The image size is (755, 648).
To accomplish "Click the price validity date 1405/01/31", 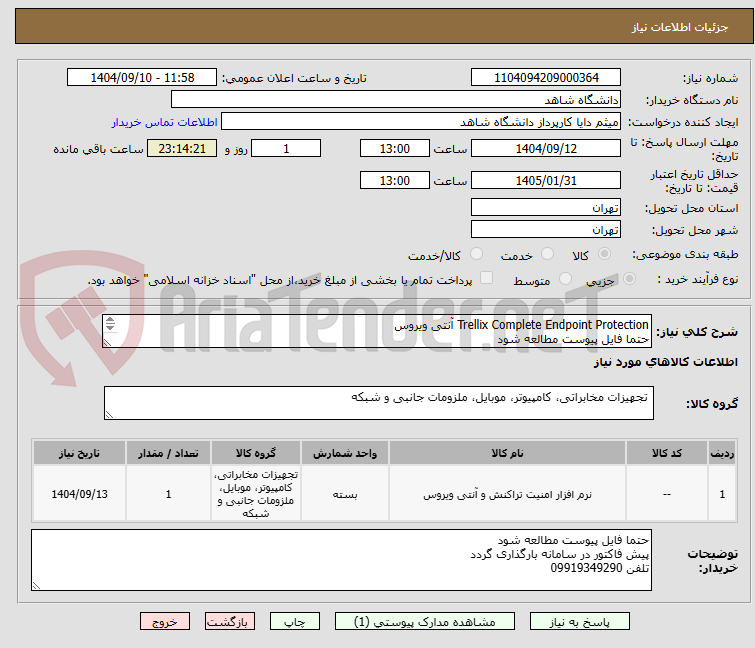I will coord(546,181).
